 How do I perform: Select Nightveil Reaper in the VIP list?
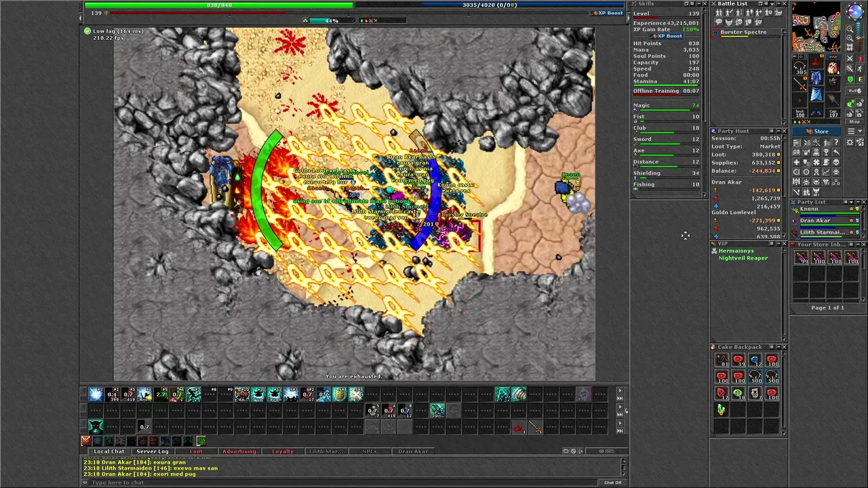point(743,258)
